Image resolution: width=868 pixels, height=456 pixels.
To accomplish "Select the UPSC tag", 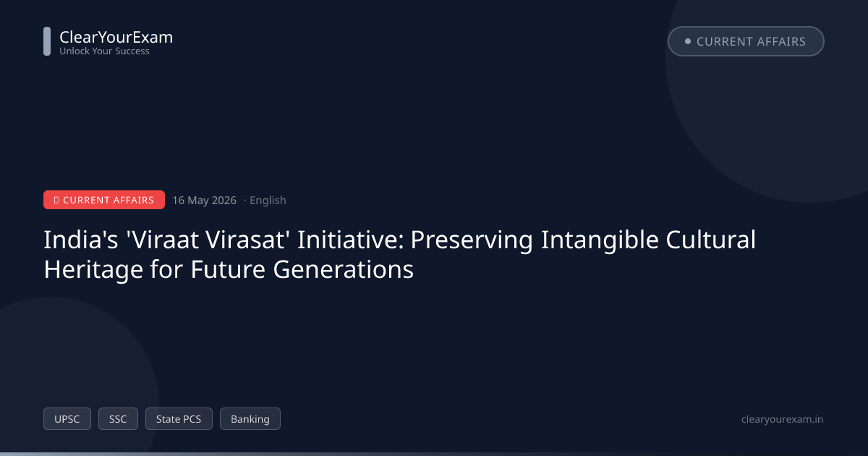I will 67,419.
